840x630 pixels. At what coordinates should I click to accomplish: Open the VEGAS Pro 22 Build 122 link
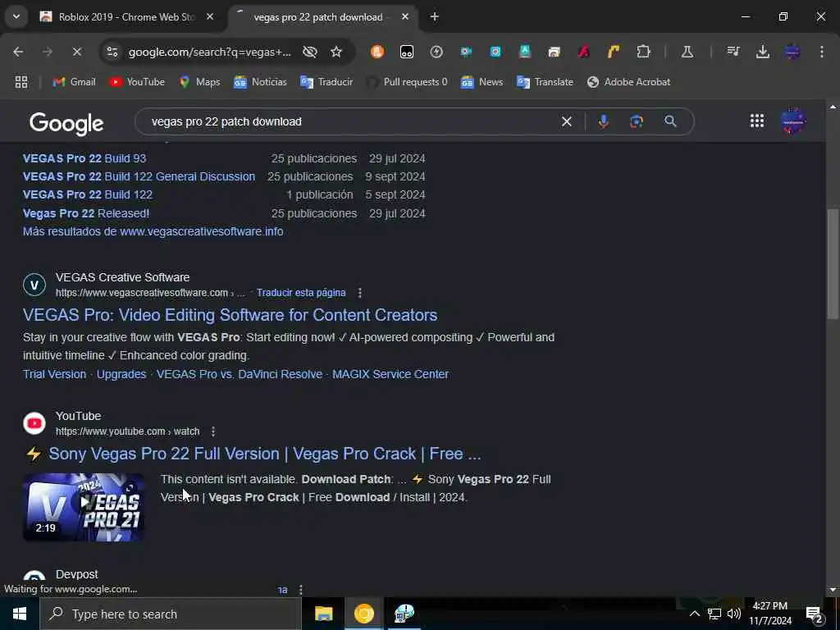click(x=87, y=194)
